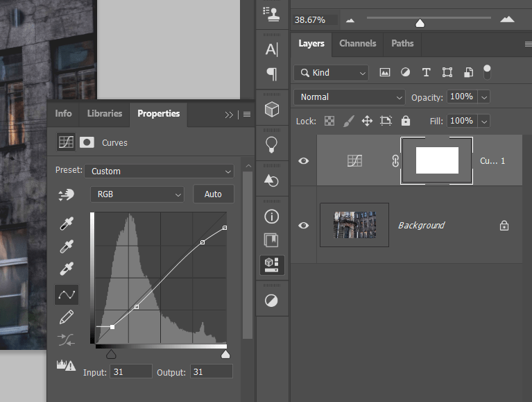Click histogram recalculate warning icon

66,365
